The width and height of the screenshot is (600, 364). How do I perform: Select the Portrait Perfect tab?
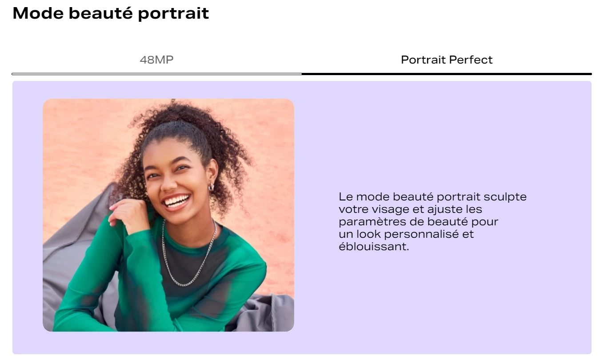tap(447, 60)
